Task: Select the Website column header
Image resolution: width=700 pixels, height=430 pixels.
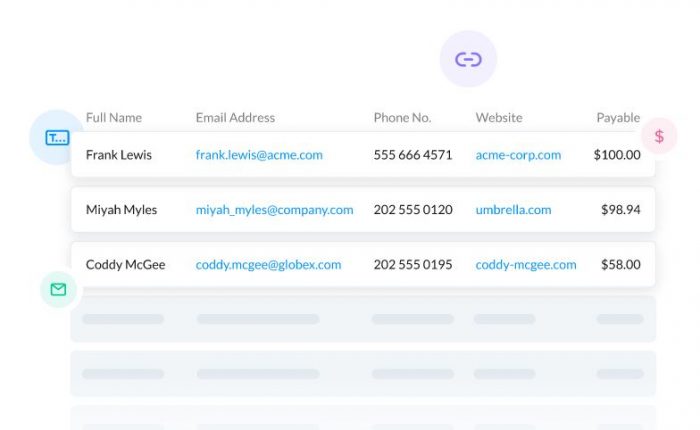Action: click(499, 118)
